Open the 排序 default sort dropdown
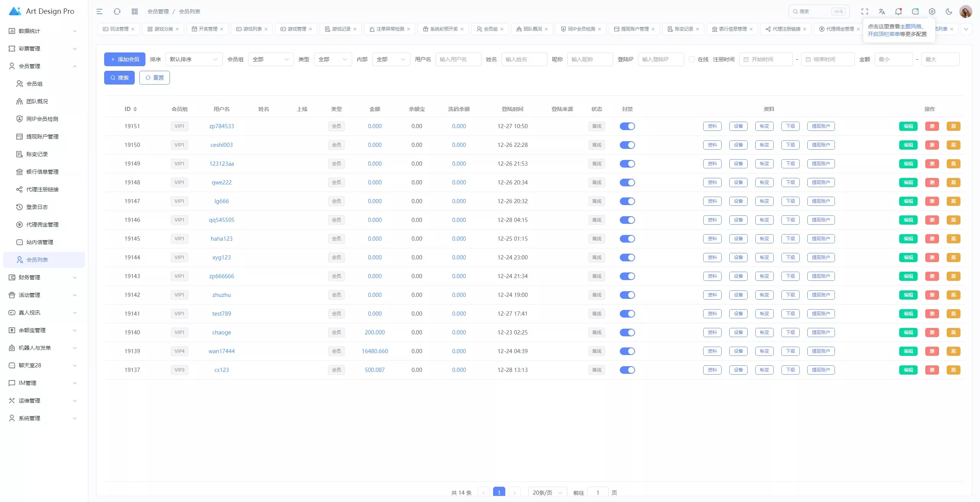The width and height of the screenshot is (980, 502). click(x=194, y=59)
